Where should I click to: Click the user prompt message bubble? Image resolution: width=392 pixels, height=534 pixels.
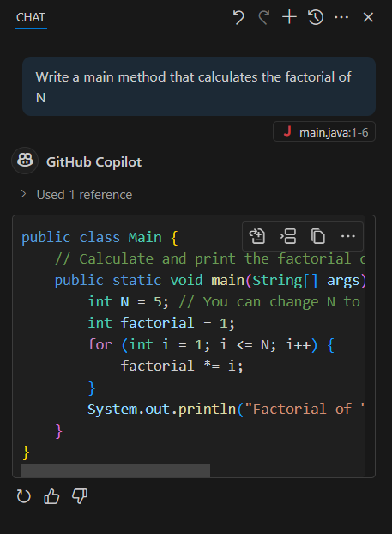[199, 87]
